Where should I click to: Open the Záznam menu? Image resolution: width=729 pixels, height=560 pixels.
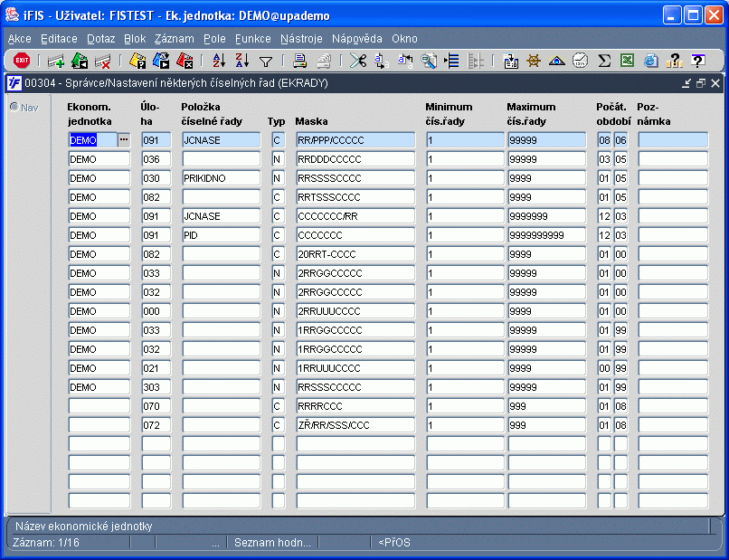coord(175,39)
